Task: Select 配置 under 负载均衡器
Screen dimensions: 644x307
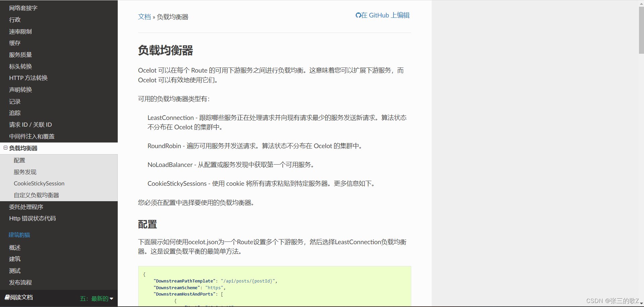Action: [19, 160]
